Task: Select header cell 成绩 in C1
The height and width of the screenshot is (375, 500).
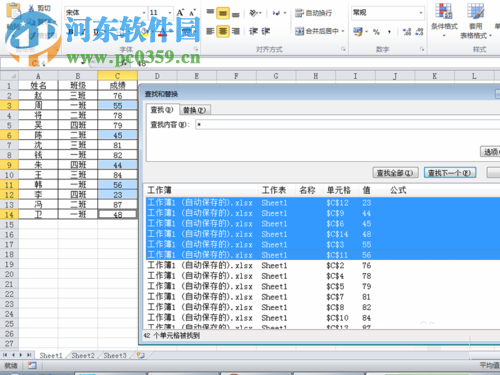Action: pyautogui.click(x=117, y=86)
